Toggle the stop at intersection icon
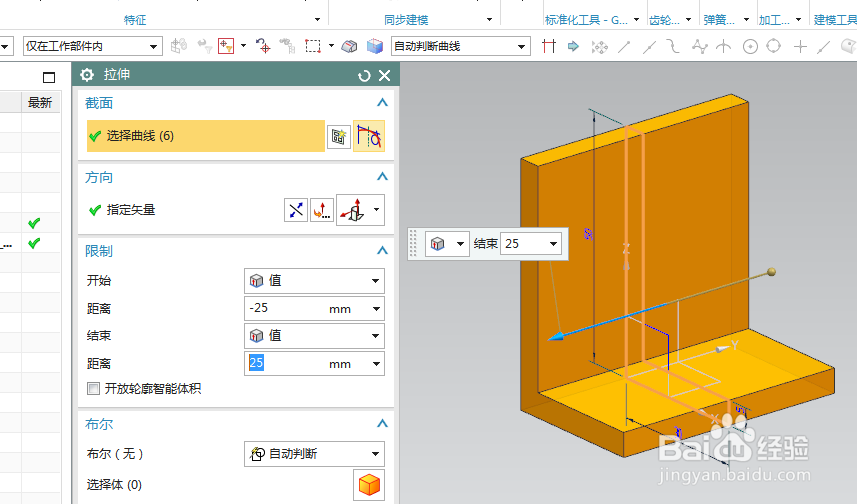The width and height of the screenshot is (857, 504). click(x=549, y=46)
